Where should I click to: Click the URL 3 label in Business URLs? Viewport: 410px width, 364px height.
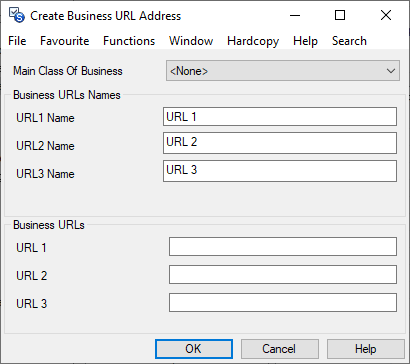pos(32,304)
